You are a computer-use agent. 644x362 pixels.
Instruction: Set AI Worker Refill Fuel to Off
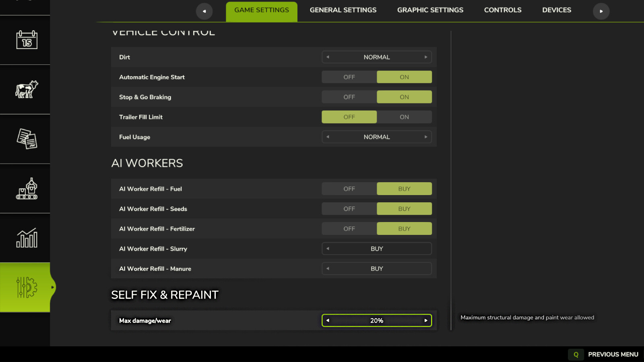point(349,189)
